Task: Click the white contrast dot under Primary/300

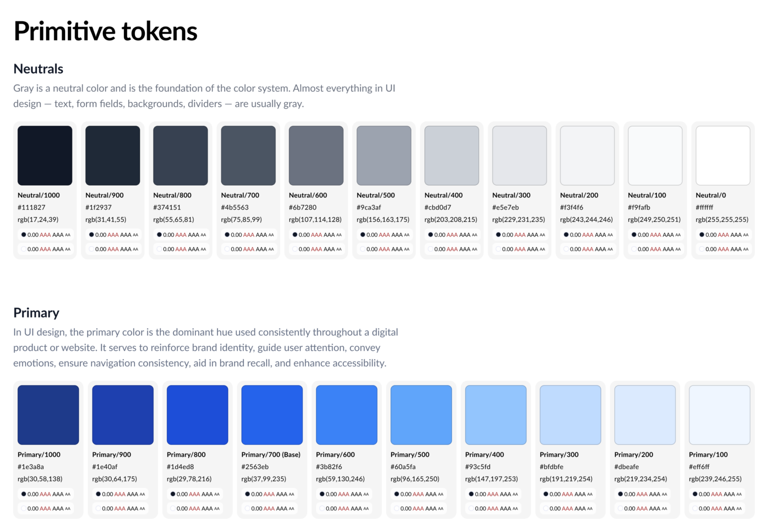Action: coord(545,508)
